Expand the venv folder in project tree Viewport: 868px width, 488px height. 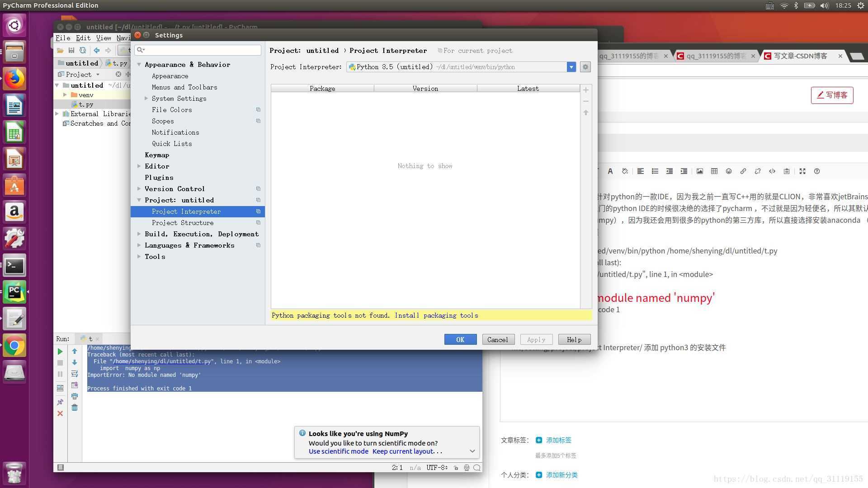tap(65, 95)
